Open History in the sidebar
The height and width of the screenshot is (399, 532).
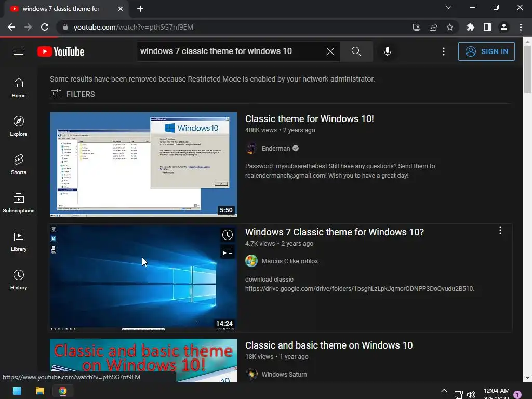19,280
